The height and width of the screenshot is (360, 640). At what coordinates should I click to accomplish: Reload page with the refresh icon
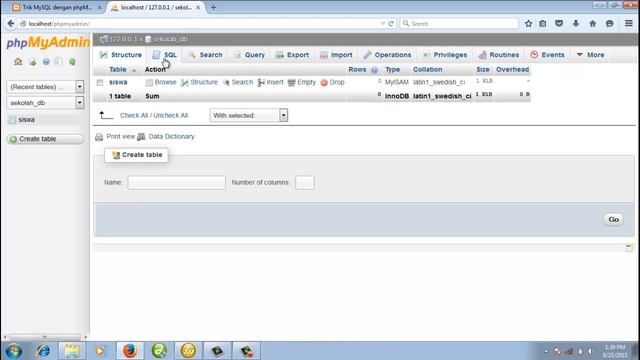(391, 24)
